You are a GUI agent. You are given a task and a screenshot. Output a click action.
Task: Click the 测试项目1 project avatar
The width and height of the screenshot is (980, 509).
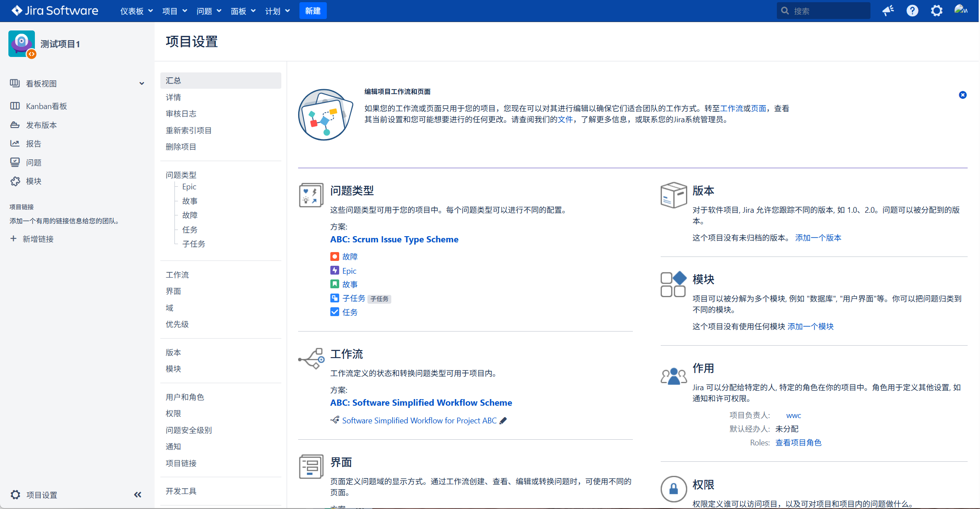(22, 44)
